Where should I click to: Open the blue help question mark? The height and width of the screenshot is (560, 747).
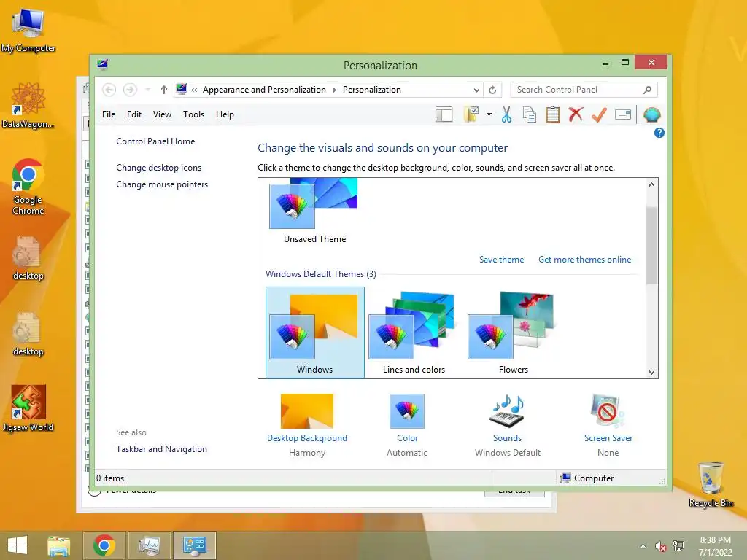[659, 133]
